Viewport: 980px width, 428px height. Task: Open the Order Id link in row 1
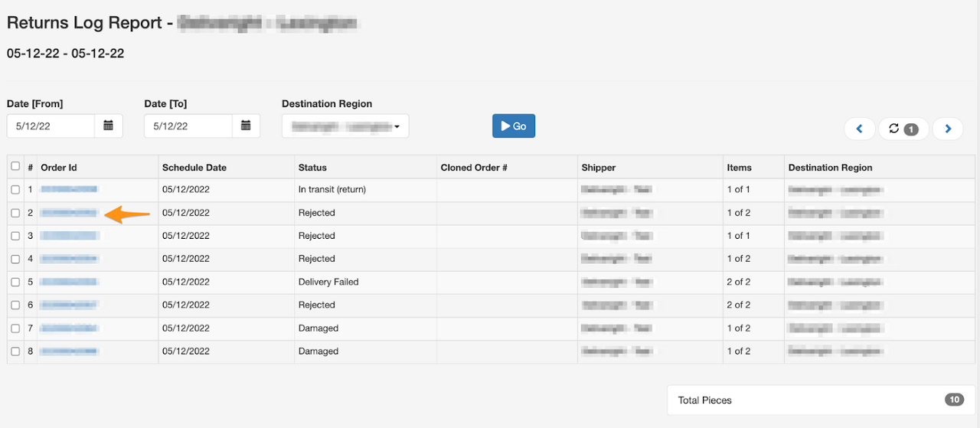point(69,189)
